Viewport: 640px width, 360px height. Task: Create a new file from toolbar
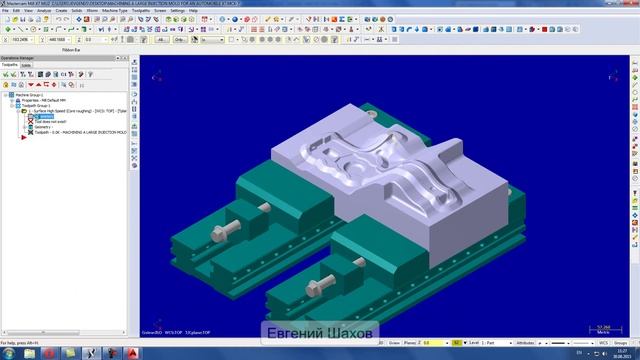[x=7, y=20]
